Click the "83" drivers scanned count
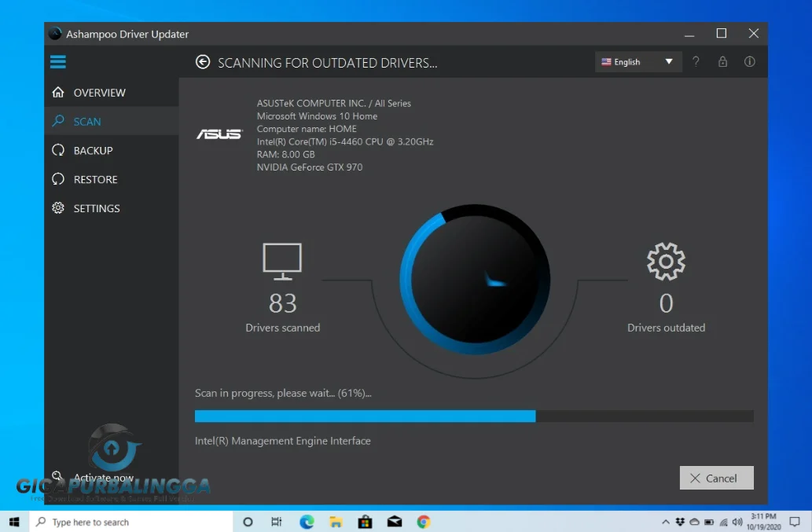 [283, 303]
